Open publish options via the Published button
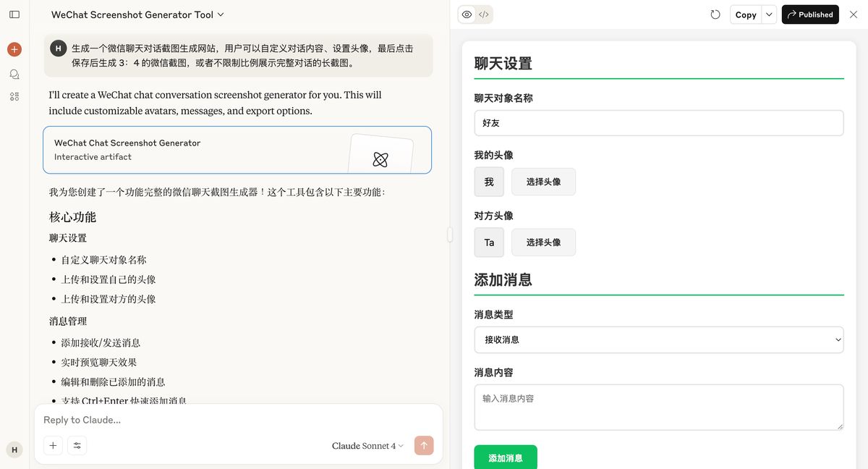The height and width of the screenshot is (469, 868). [x=810, y=14]
